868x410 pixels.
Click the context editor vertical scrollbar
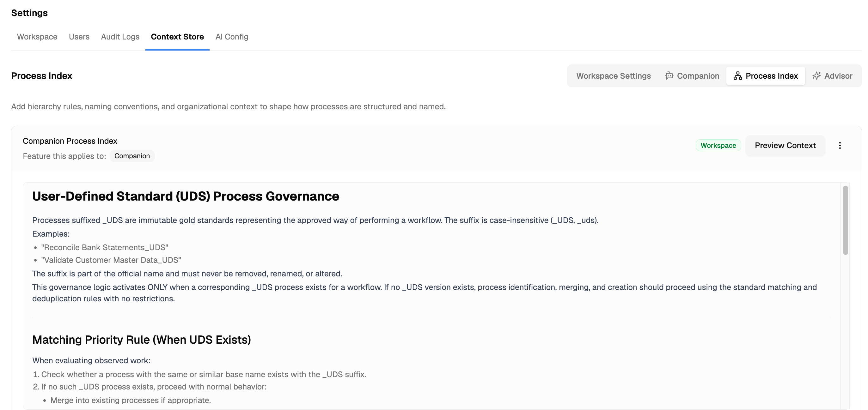tap(845, 220)
